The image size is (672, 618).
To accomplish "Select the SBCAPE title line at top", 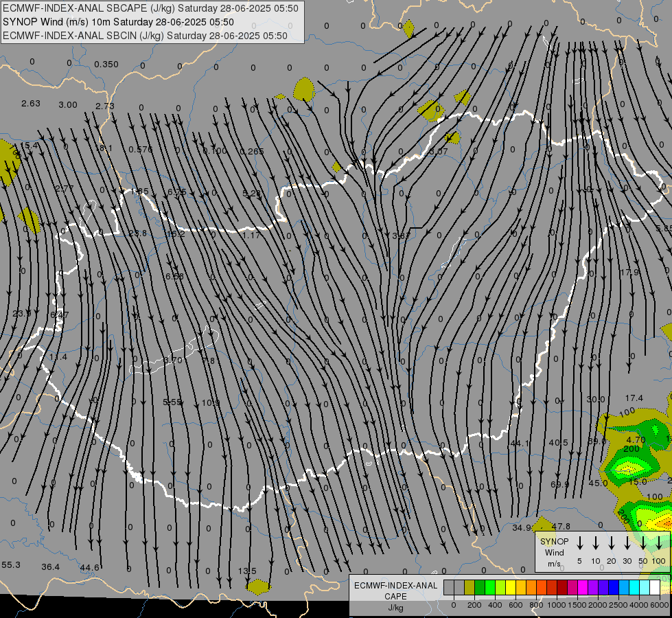I will [x=150, y=8].
